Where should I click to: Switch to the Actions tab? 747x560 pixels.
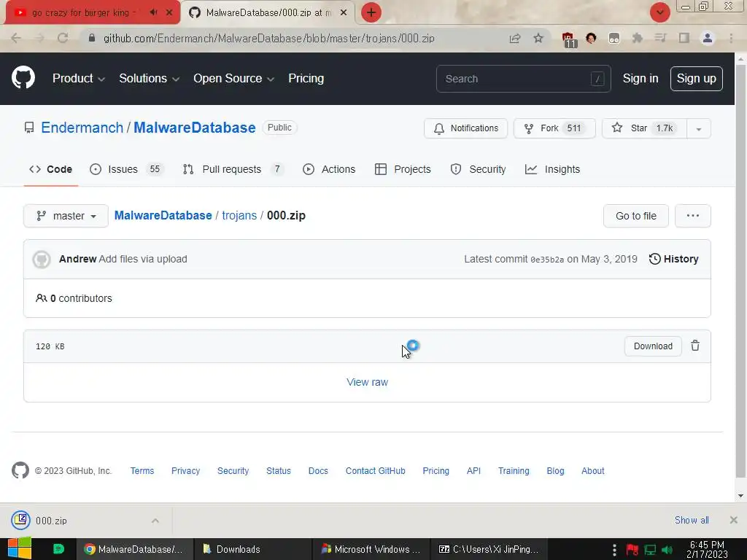tap(329, 169)
